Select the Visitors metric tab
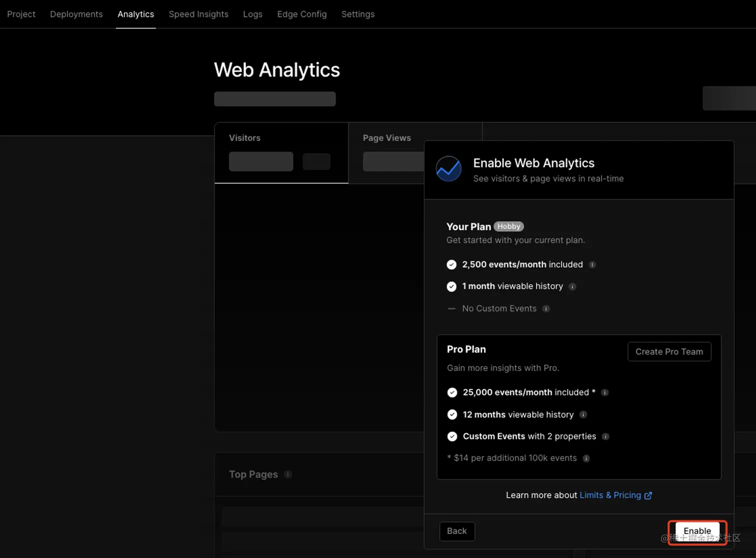 click(x=281, y=153)
